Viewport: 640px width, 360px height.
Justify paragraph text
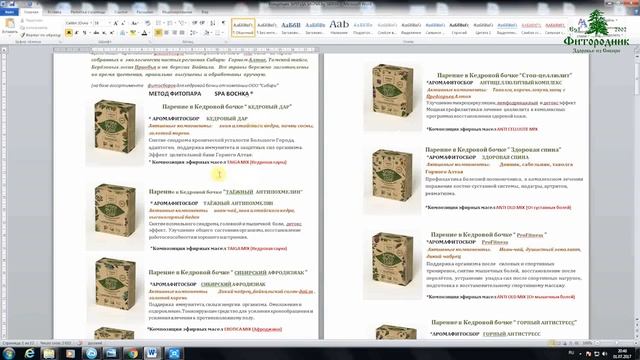[x=182, y=33]
